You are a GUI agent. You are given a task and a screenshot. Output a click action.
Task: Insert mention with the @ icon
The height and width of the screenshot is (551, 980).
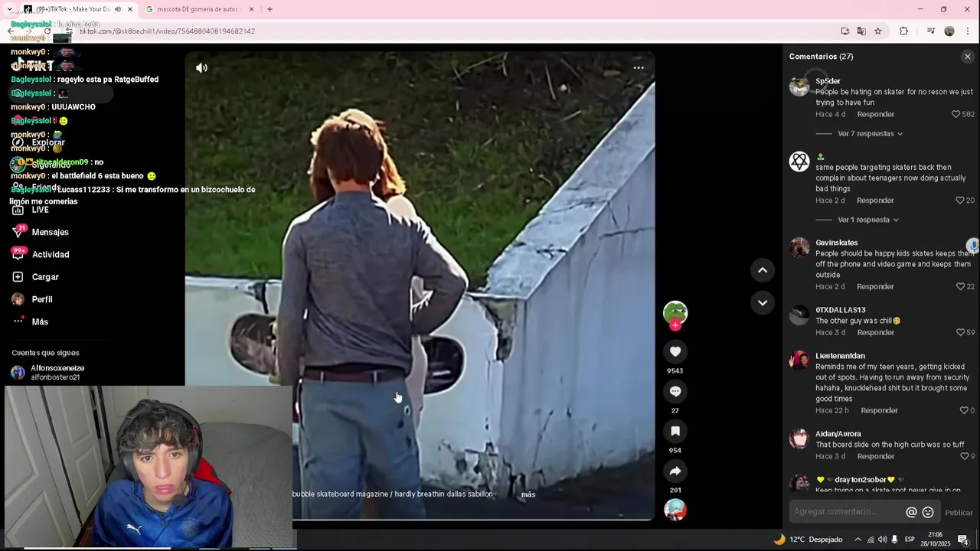coord(911,512)
